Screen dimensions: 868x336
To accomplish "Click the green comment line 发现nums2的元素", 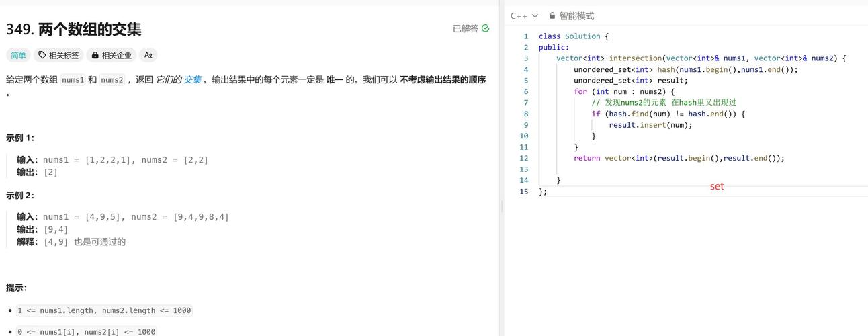I will tap(664, 103).
